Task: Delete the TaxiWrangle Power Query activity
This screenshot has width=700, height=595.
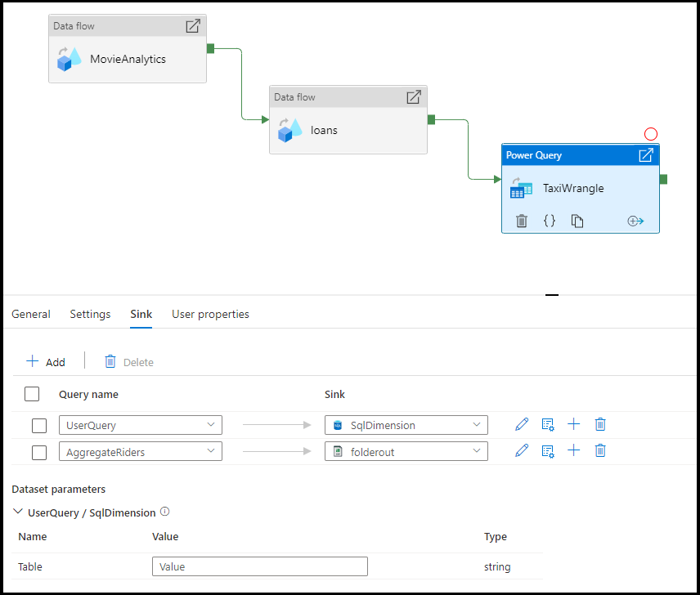Action: pos(522,221)
